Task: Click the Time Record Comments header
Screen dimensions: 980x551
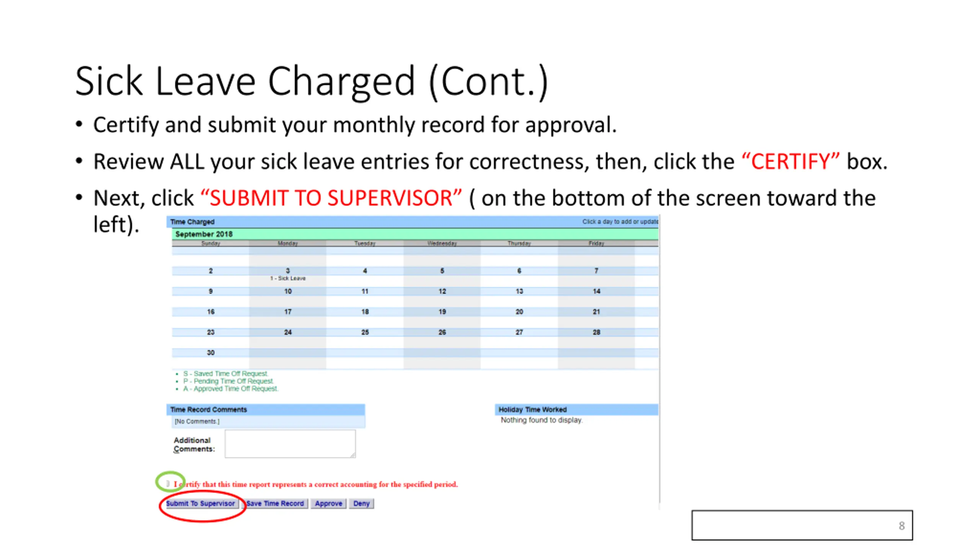Action: pos(266,410)
